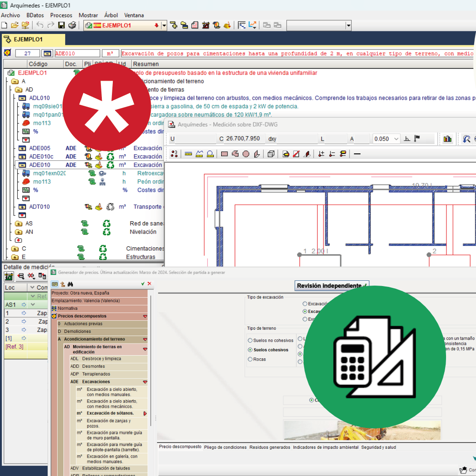Choose the Suelos cohesivos radio button
The height and width of the screenshot is (476, 476).
pyautogui.click(x=250, y=350)
